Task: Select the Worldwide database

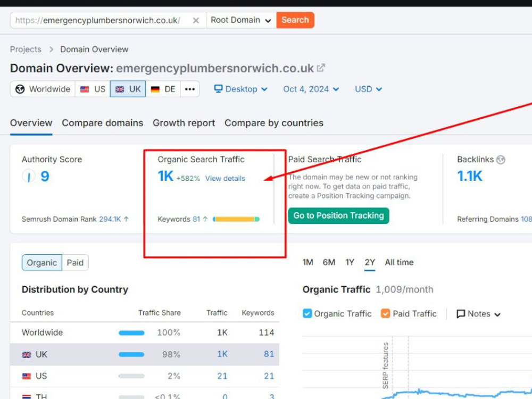Action: point(43,89)
